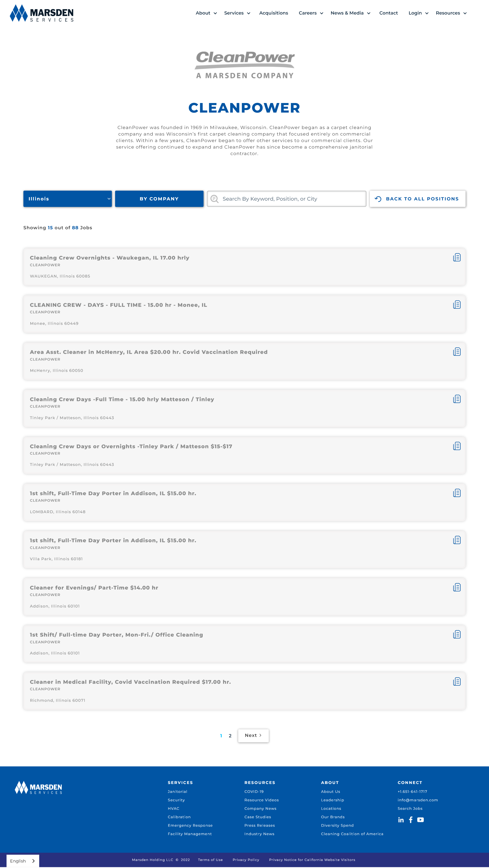Open Privacy Policy link

click(x=246, y=860)
